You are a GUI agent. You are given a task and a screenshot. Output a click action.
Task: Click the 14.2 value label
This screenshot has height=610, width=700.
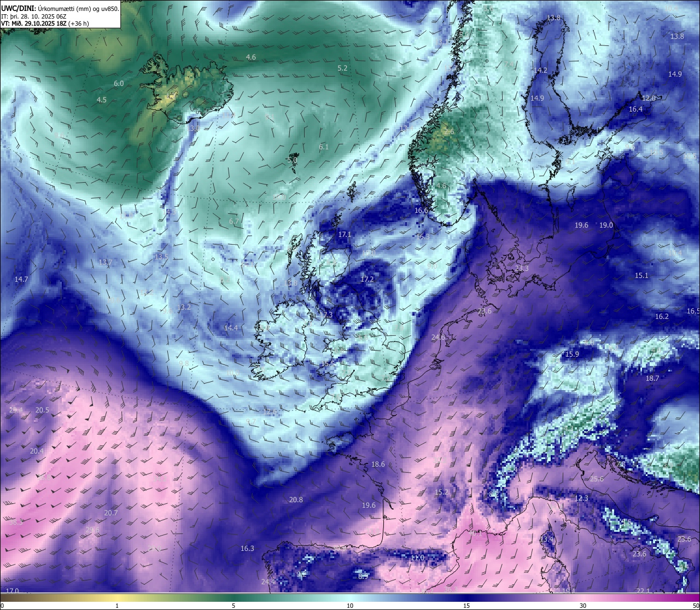[540, 71]
